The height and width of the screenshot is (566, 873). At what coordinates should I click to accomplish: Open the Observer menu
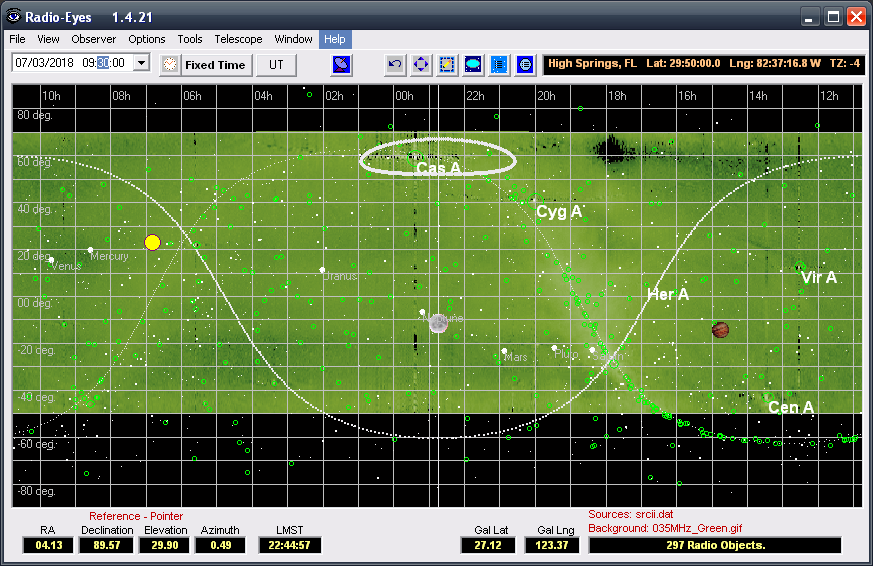(94, 39)
